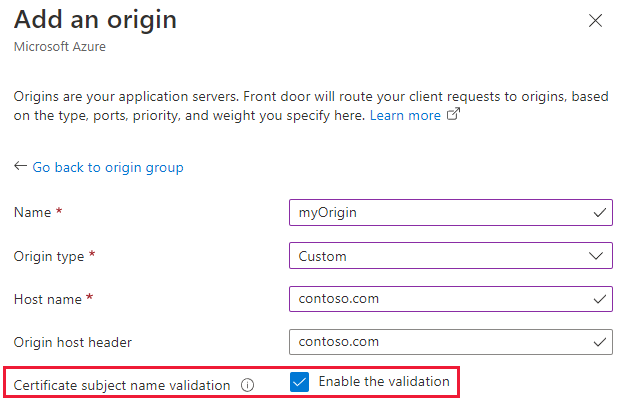
Task: Click the checkmark icon in Host name field
Action: pos(599,299)
